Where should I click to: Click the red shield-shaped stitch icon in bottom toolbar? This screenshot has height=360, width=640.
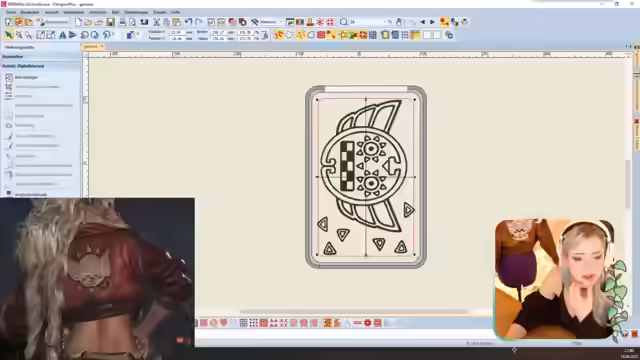[x=223, y=323]
